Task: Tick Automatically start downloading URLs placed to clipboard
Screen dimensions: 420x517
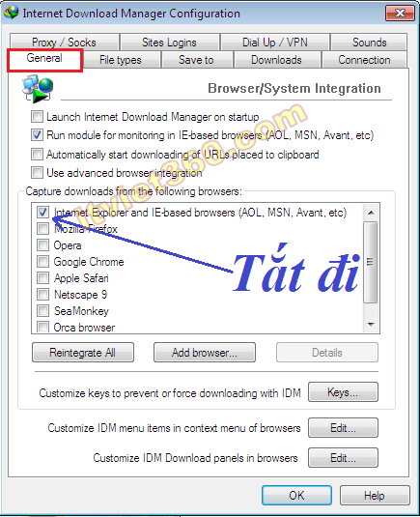Action: (x=37, y=154)
